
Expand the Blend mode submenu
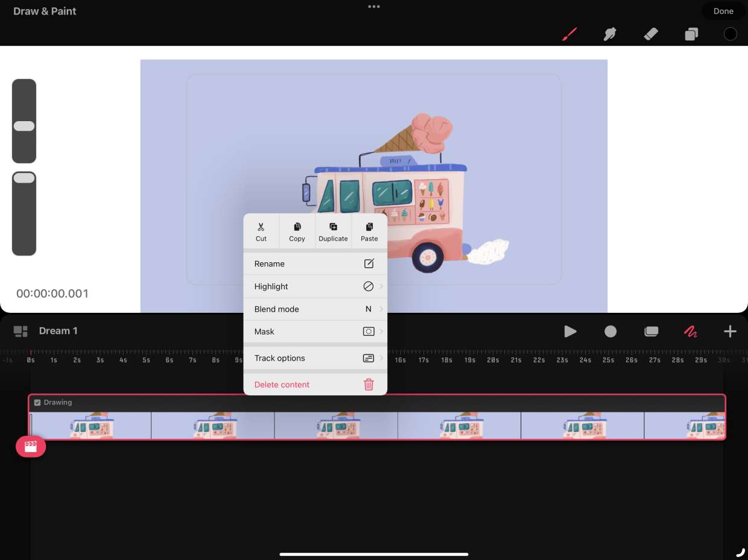coord(315,309)
